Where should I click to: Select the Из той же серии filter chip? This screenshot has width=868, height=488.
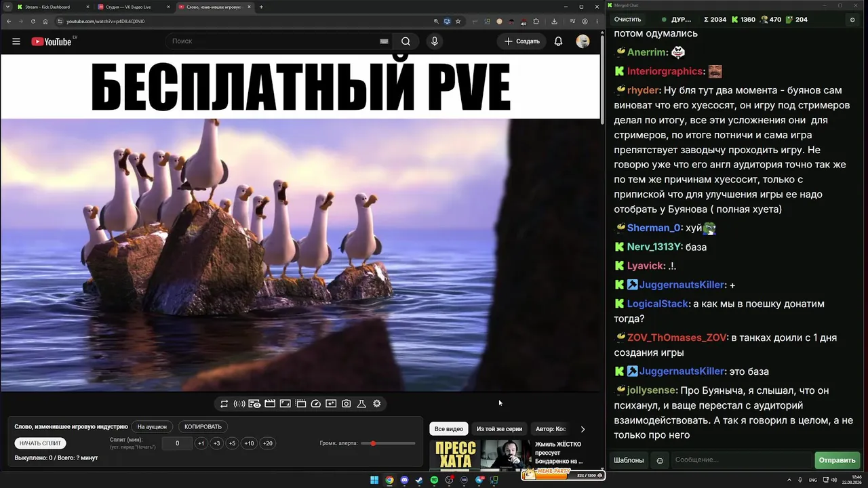(500, 429)
